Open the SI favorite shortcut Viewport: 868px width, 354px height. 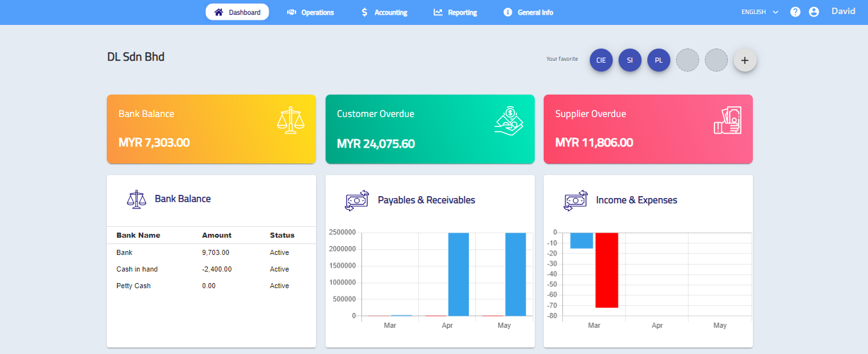point(630,60)
